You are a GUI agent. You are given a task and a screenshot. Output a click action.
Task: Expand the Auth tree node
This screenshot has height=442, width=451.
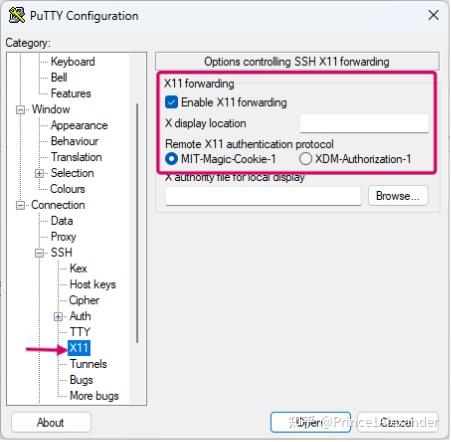click(58, 316)
